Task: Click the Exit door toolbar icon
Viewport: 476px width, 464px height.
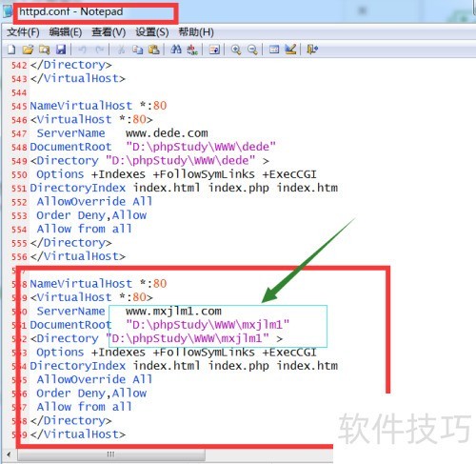Action: pyautogui.click(x=312, y=50)
